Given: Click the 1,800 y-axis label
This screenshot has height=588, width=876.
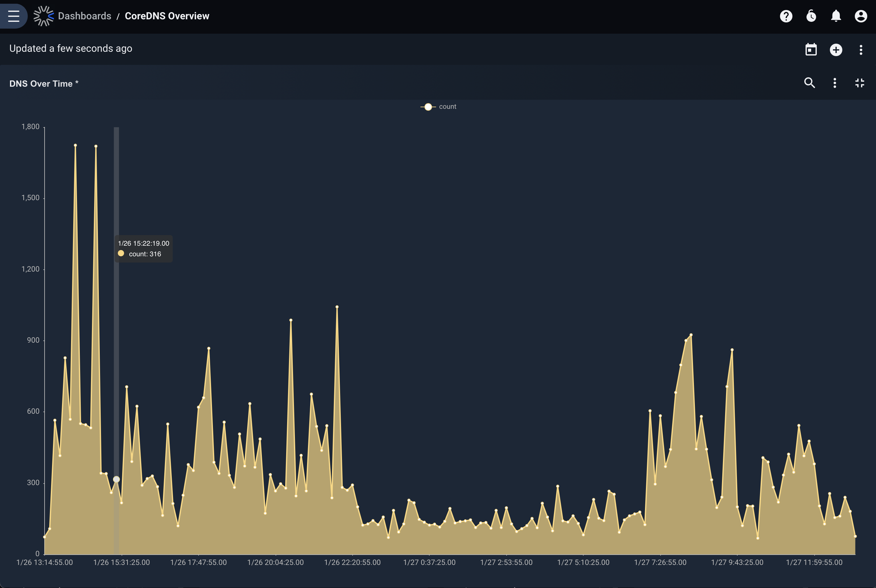Looking at the screenshot, I should point(30,127).
